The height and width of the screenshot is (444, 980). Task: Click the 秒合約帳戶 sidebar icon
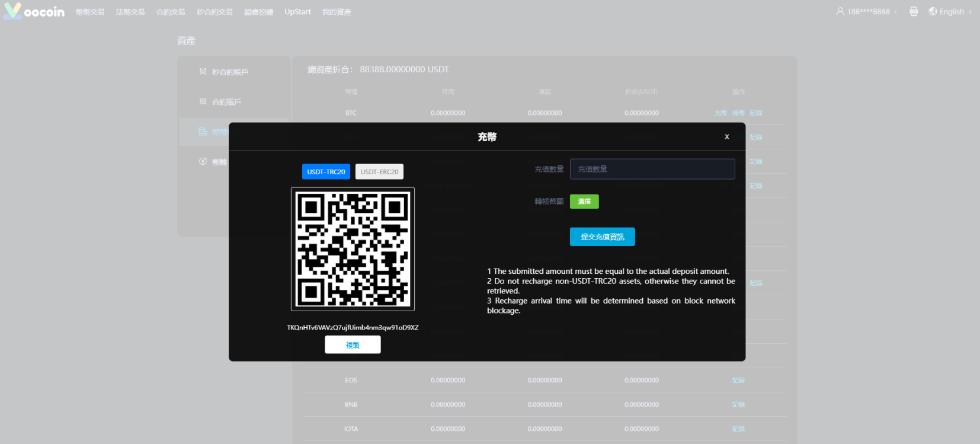tap(203, 72)
